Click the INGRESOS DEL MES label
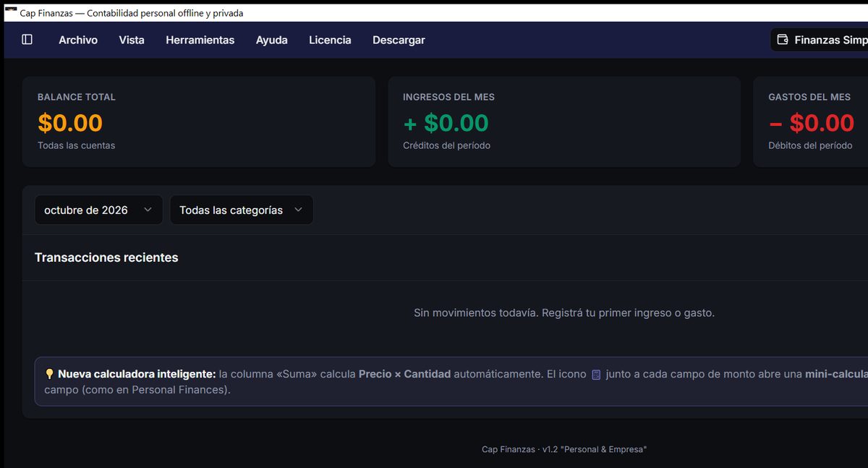The width and height of the screenshot is (868, 468). [448, 97]
